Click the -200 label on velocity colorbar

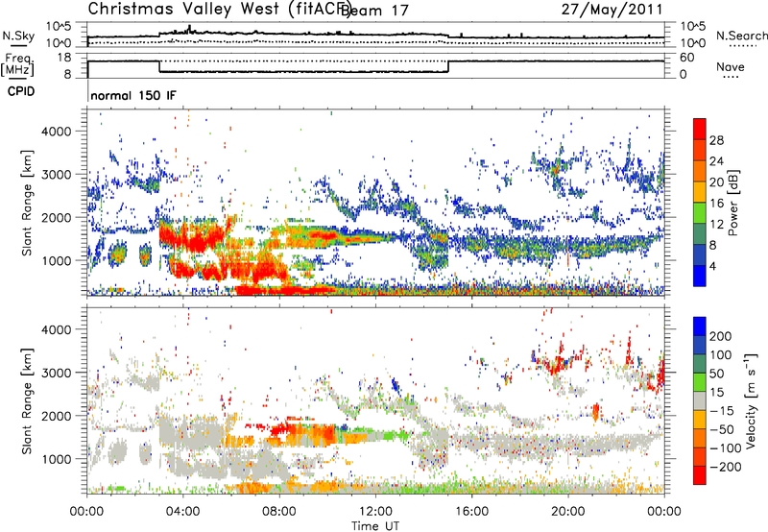click(x=726, y=467)
